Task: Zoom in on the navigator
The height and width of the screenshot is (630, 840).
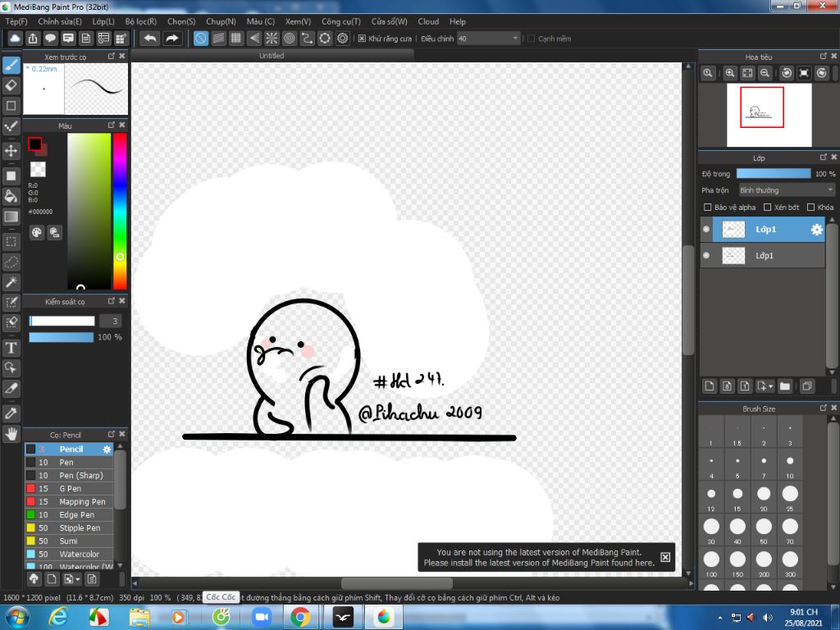Action: (729, 73)
